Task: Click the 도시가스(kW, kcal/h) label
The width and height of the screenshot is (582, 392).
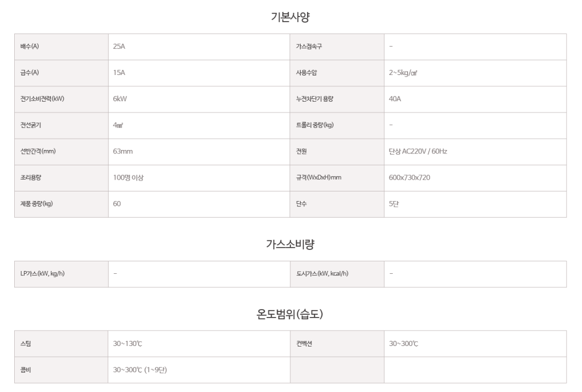Action: pyautogui.click(x=322, y=274)
